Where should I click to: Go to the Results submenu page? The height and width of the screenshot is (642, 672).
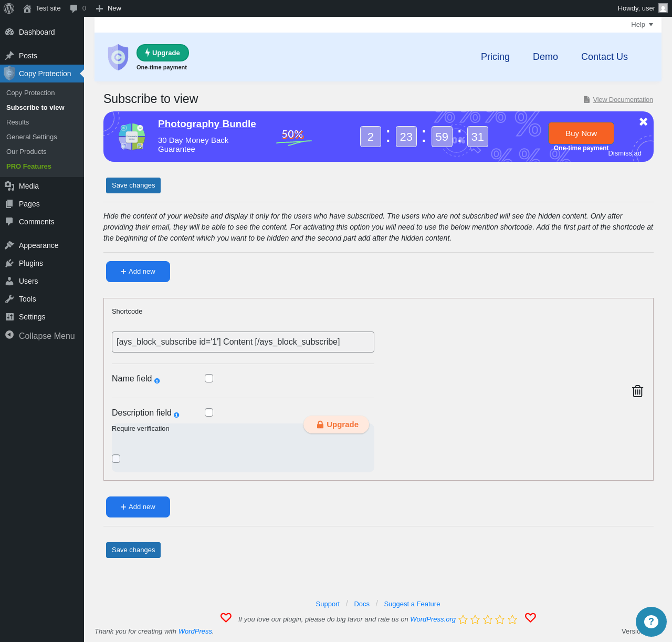pyautogui.click(x=18, y=122)
